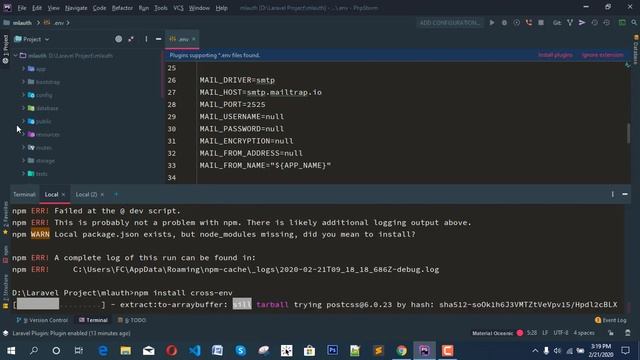Click the UTF-8 encoding in status bar

tap(561, 333)
